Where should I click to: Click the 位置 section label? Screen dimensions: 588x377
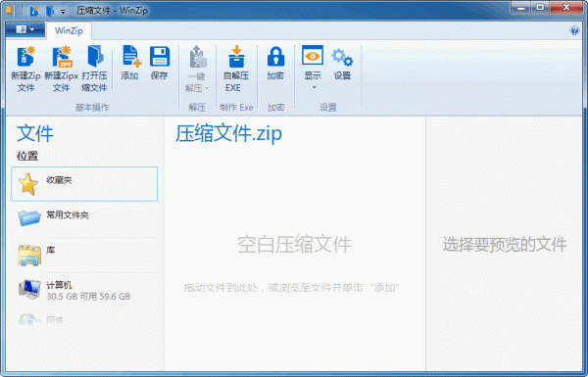click(x=27, y=156)
